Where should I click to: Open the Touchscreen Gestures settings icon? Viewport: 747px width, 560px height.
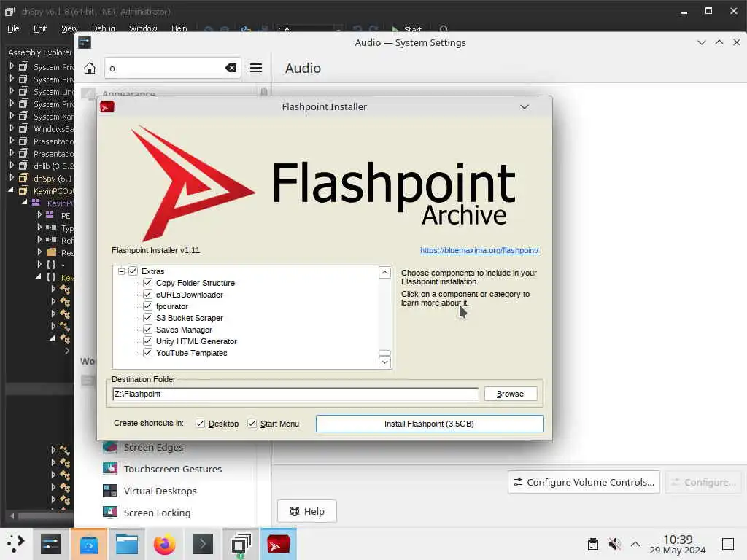click(x=110, y=469)
